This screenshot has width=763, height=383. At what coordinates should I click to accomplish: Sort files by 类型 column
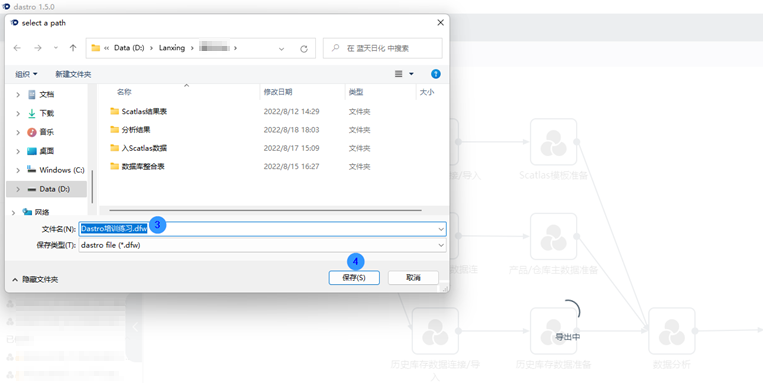click(x=356, y=92)
